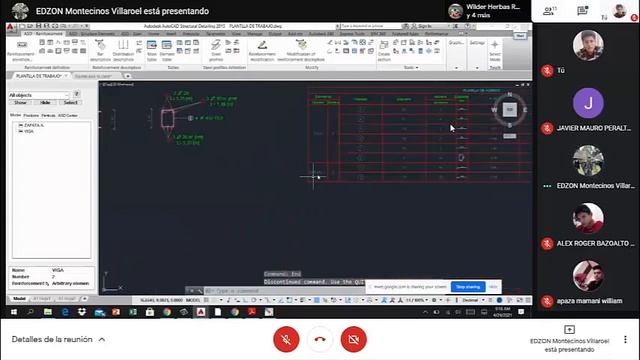Click the ViewCube top face
This screenshot has width=640, height=360.
click(510, 109)
